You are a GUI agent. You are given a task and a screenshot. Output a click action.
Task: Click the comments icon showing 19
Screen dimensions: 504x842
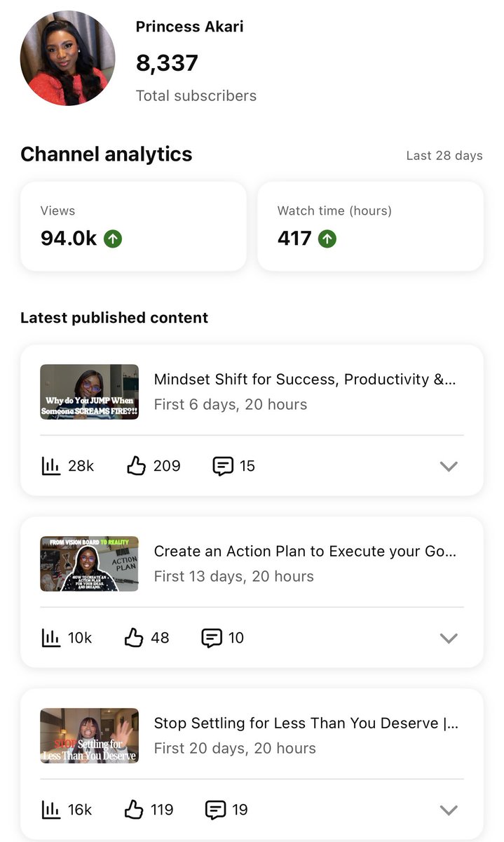click(216, 810)
